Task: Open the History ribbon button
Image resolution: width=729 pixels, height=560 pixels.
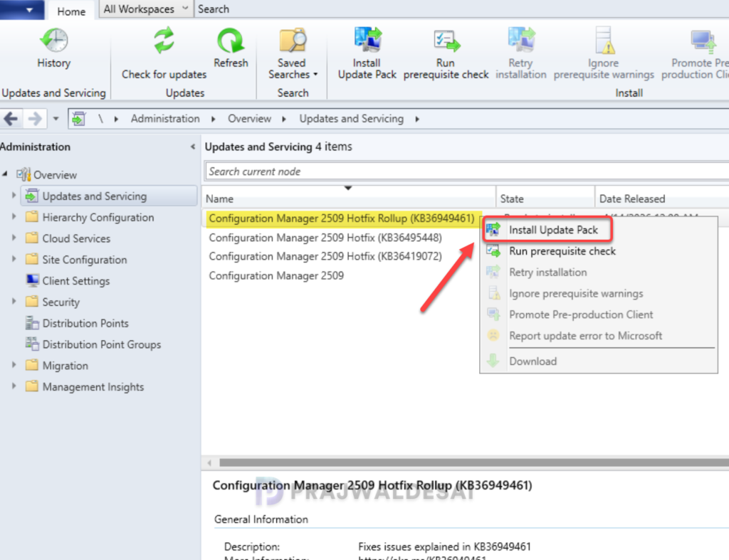Action: [x=54, y=48]
